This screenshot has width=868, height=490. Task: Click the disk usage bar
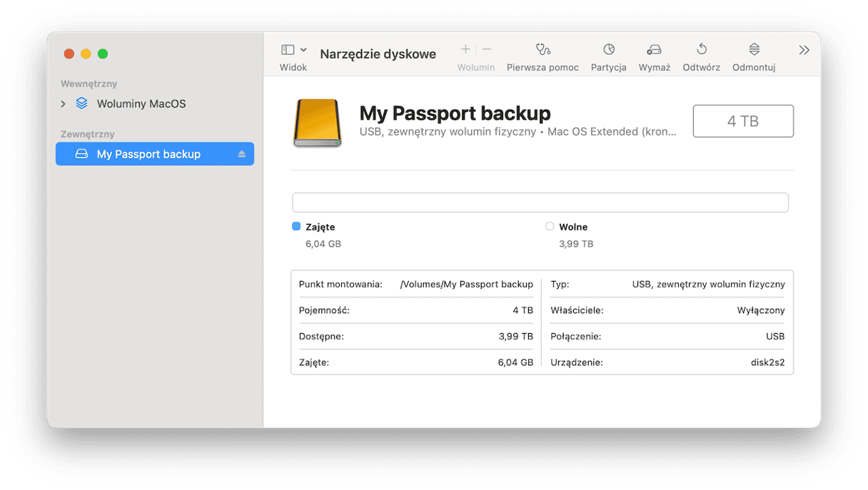pyautogui.click(x=540, y=202)
